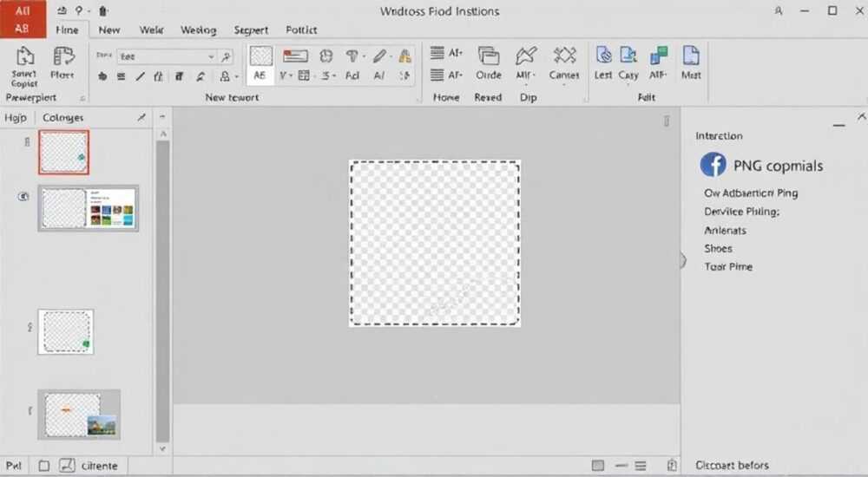The width and height of the screenshot is (868, 477).
Task: Click slide panel scrollbar down arrow
Action: [163, 448]
